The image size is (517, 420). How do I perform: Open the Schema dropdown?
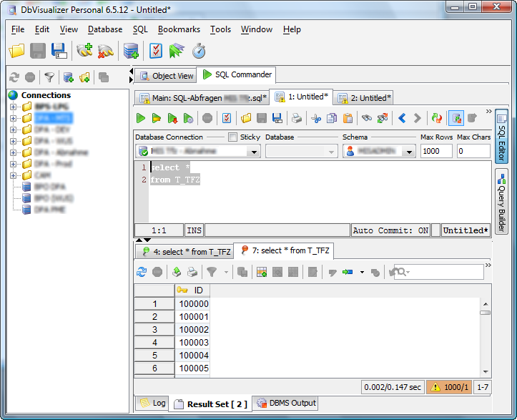[409, 152]
